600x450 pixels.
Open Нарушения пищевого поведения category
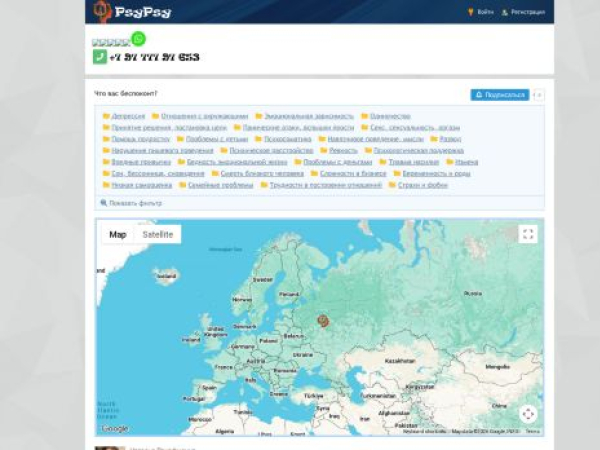[x=162, y=150]
